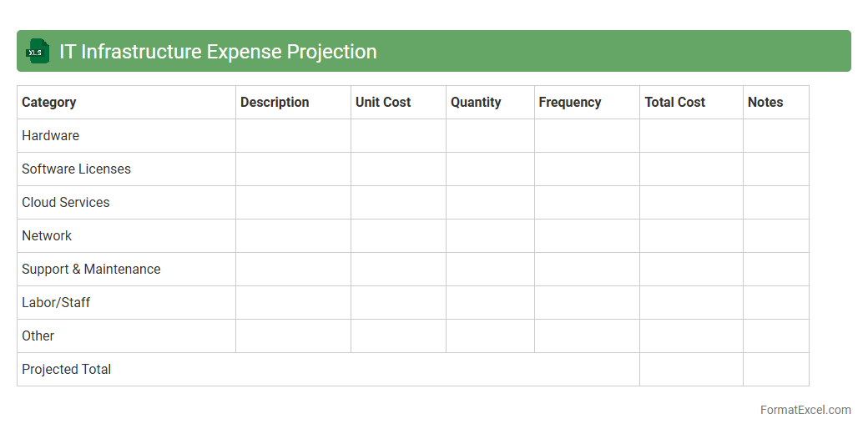
Task: Click the Projected Total cost cell
Action: (691, 370)
